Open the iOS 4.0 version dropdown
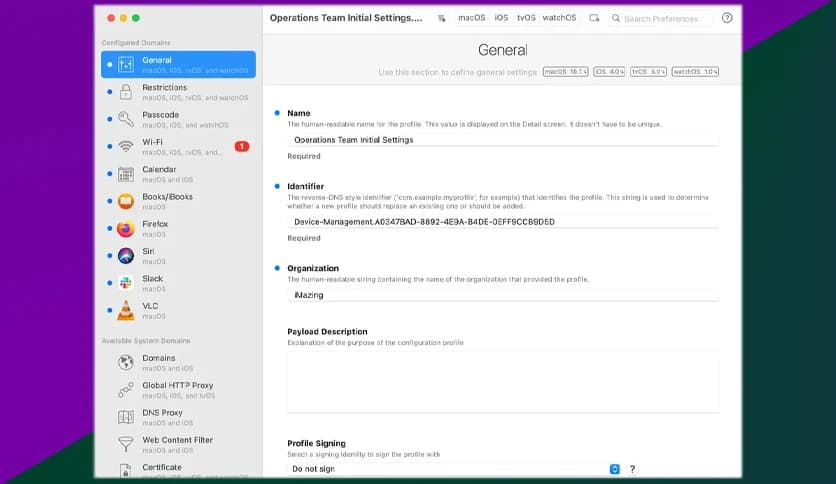836x484 pixels. [609, 71]
